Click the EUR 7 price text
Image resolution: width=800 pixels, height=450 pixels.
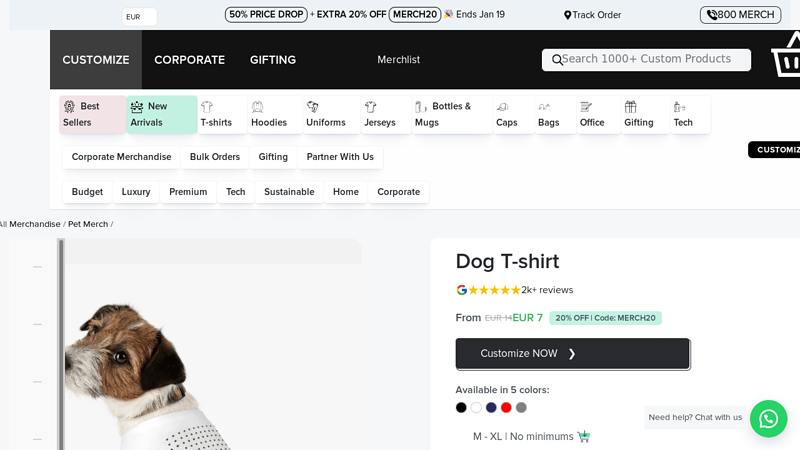point(528,318)
